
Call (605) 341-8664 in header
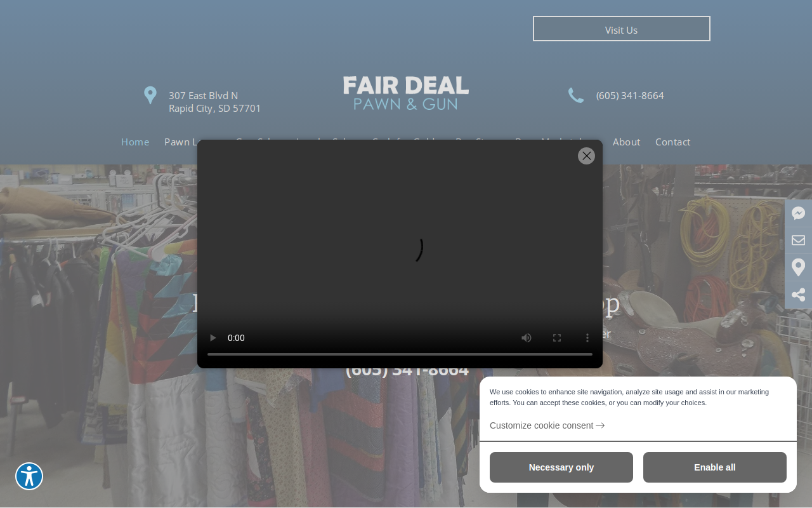pyautogui.click(x=630, y=95)
